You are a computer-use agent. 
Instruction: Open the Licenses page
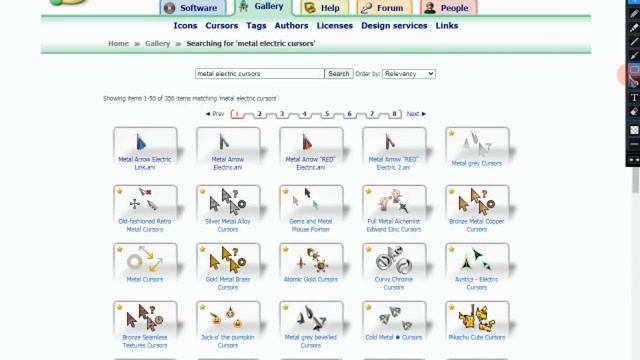(x=335, y=26)
